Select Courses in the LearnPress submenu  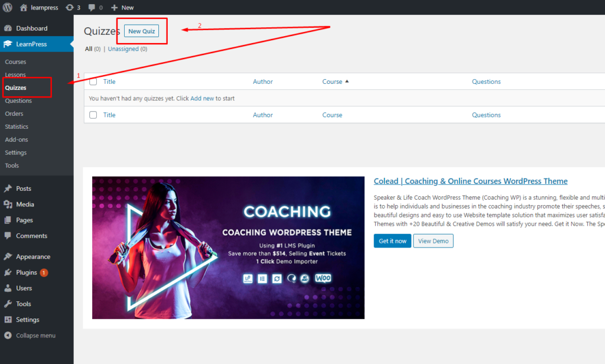pyautogui.click(x=15, y=62)
